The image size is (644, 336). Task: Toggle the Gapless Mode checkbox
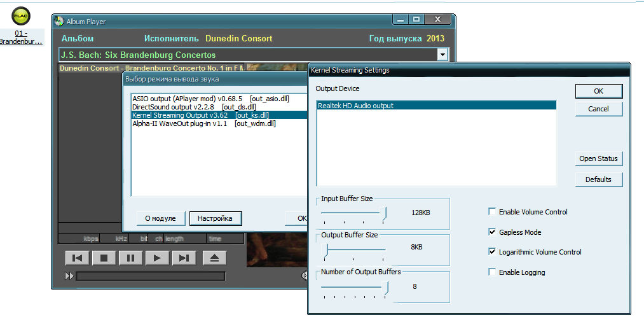tap(492, 232)
